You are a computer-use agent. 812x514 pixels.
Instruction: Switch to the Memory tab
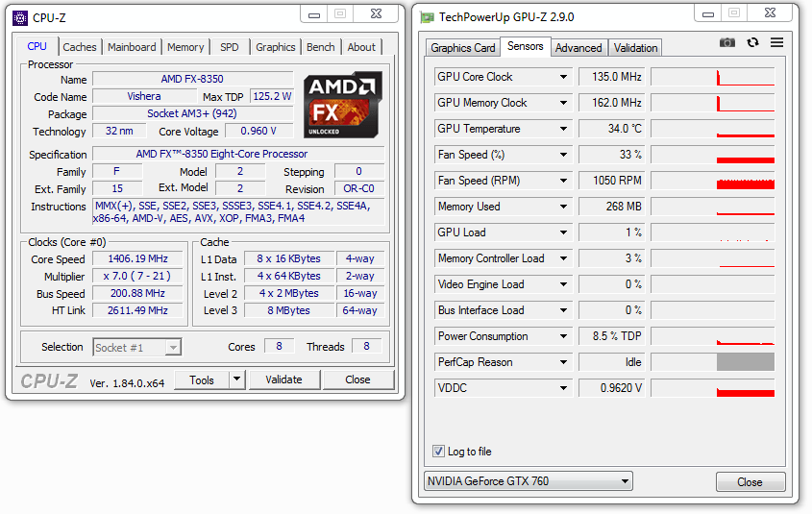[185, 47]
